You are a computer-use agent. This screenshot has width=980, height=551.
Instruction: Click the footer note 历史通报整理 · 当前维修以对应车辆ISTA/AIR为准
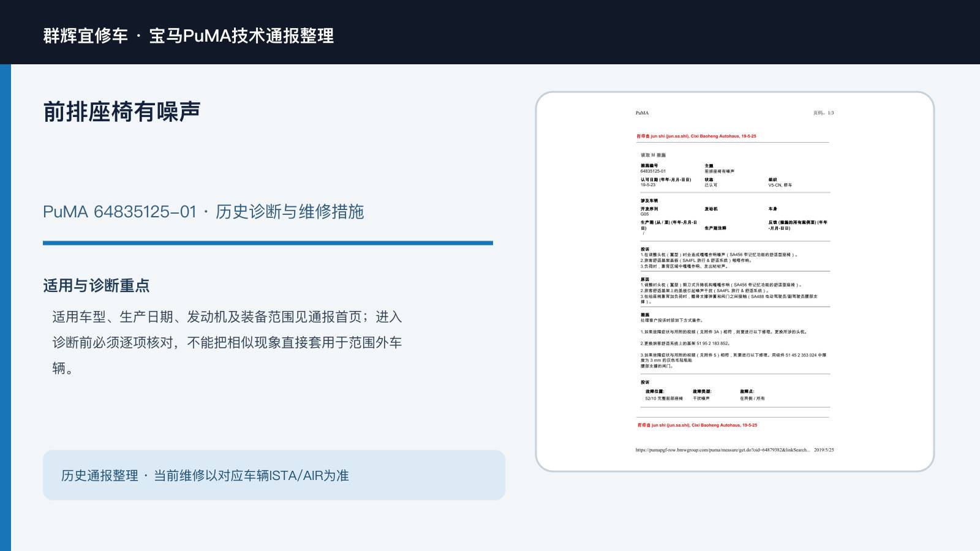point(205,476)
